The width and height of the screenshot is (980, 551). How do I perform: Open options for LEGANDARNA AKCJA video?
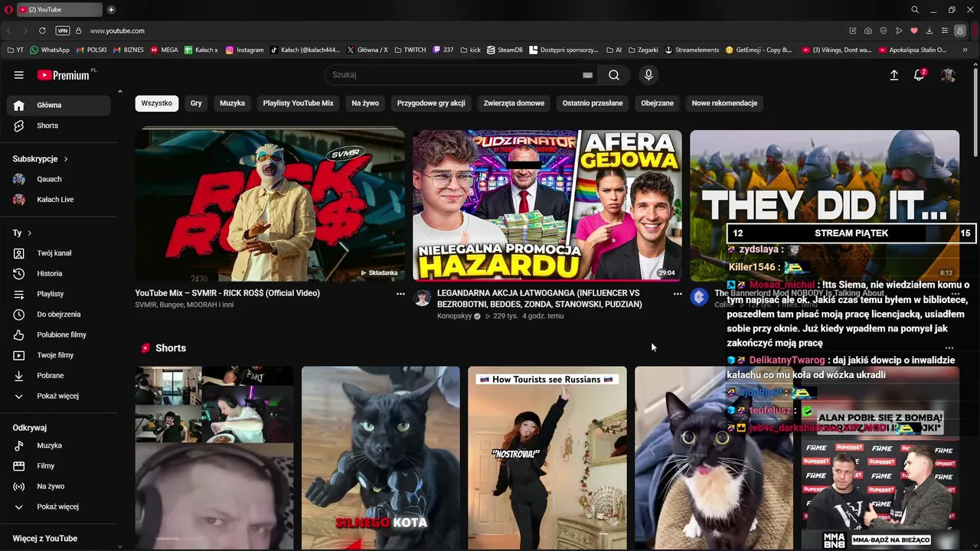[678, 294]
